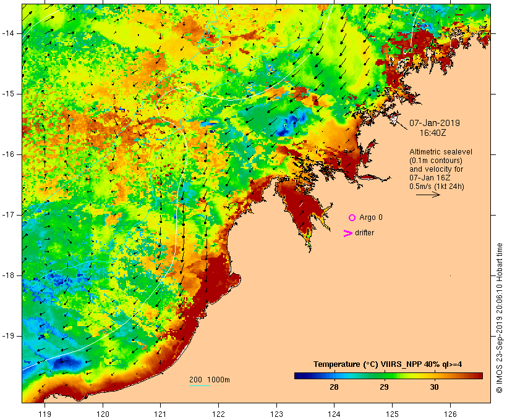Click the '07-Jan 16Z' text line
Viewport: 507px width, 420px height.
[430, 178]
